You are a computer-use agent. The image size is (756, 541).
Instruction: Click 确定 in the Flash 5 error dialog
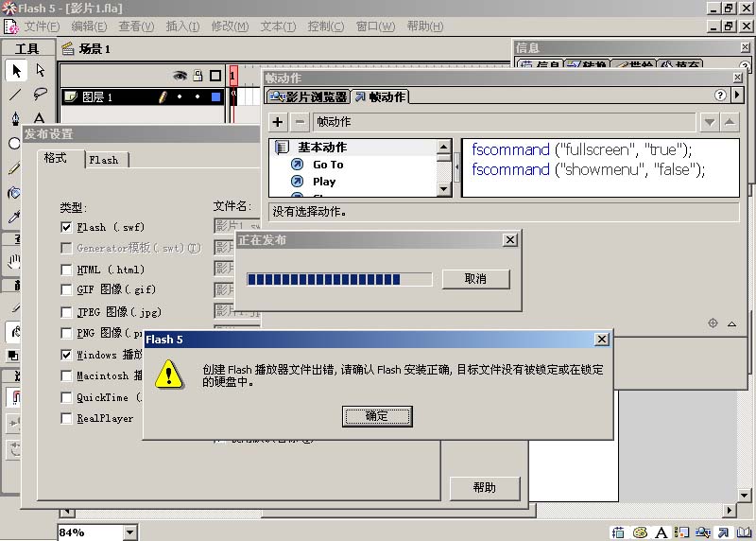click(377, 416)
